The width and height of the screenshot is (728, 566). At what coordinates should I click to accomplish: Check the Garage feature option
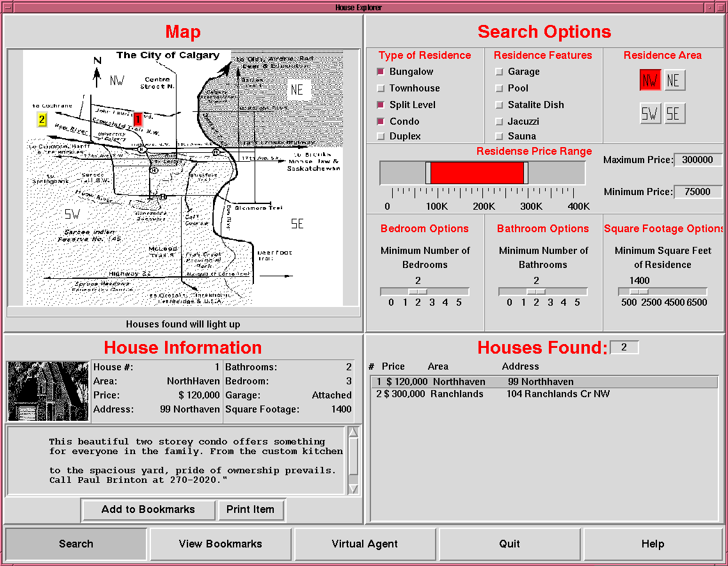click(499, 72)
